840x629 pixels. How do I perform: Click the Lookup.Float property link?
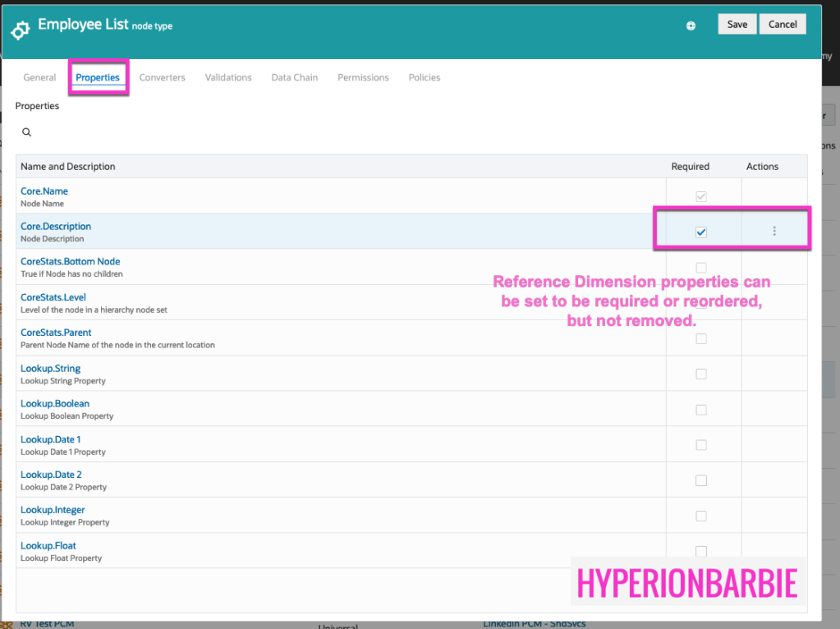tap(48, 545)
